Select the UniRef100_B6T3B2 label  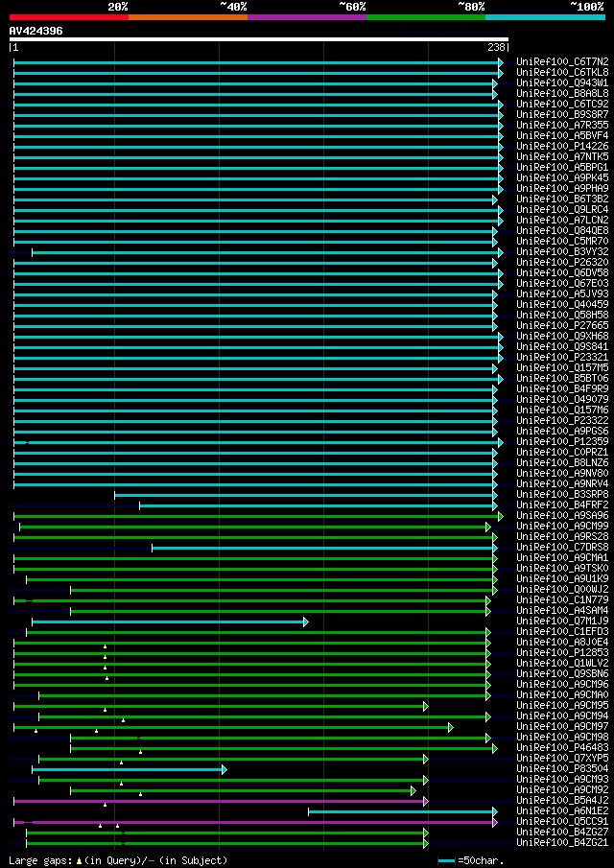(x=562, y=199)
